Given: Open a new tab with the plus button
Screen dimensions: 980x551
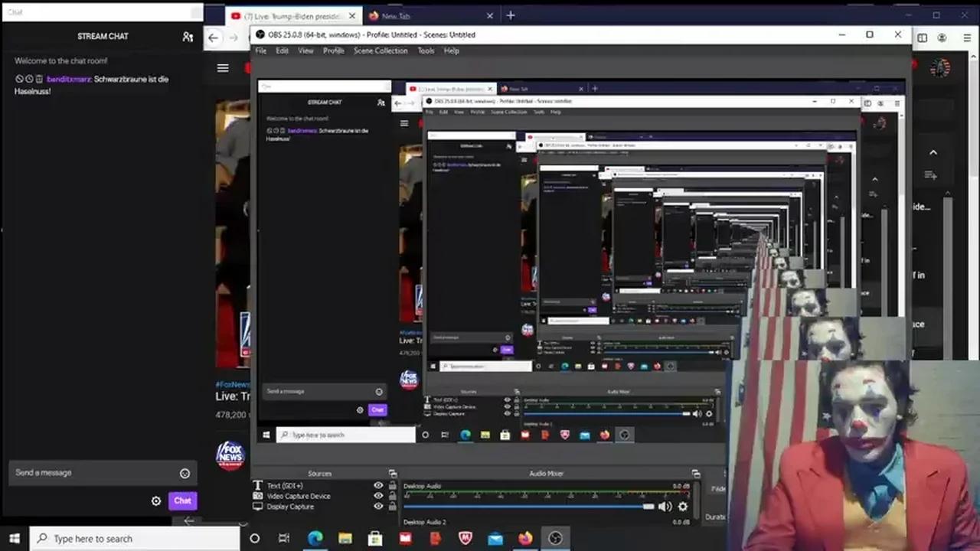Looking at the screenshot, I should (510, 15).
